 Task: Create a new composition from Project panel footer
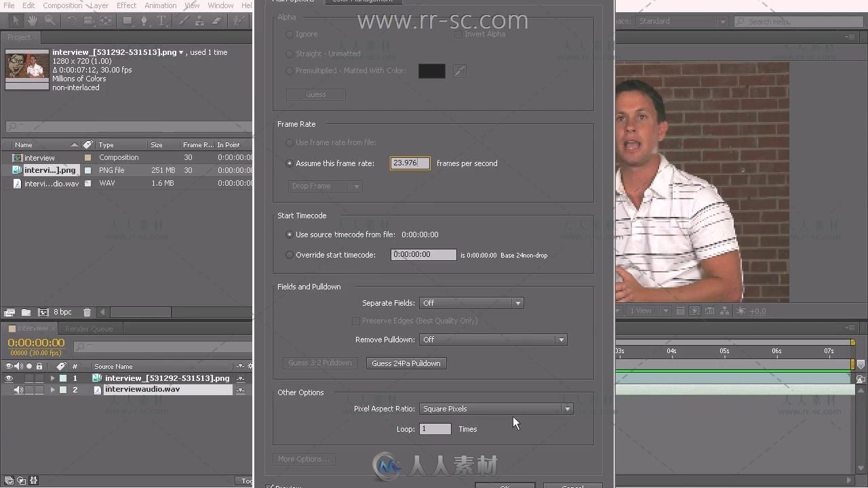43,312
